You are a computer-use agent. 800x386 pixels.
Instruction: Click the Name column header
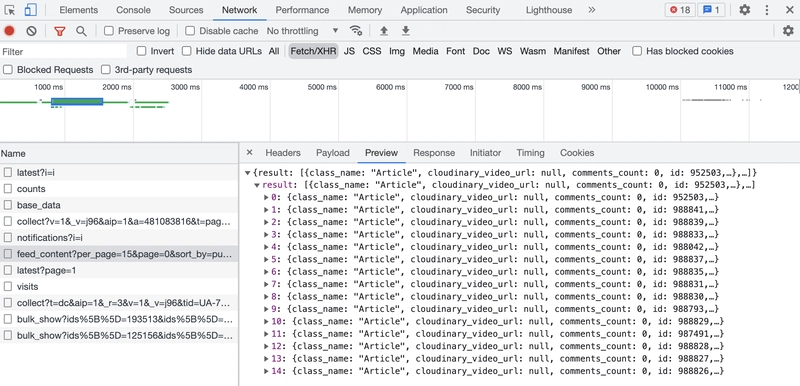(x=119, y=153)
